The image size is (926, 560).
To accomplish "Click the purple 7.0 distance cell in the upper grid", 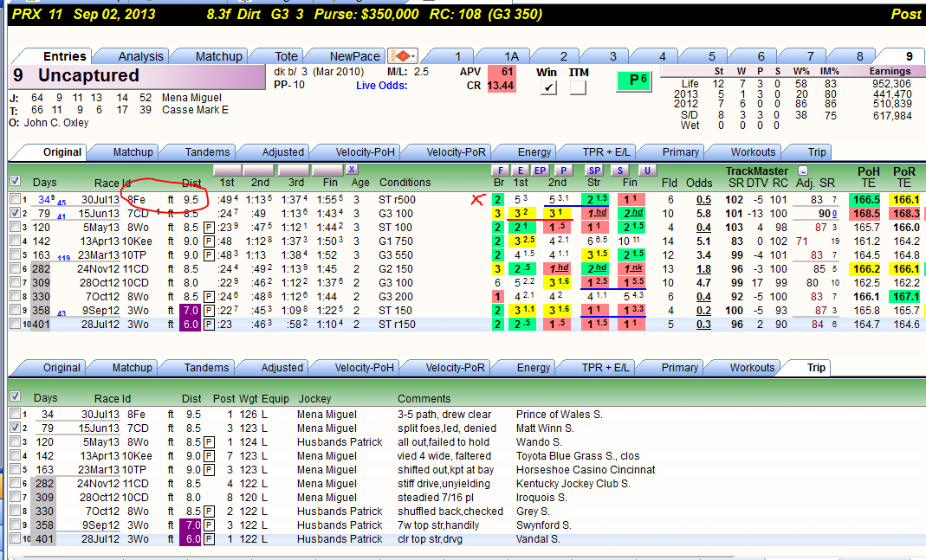I will coord(191,311).
